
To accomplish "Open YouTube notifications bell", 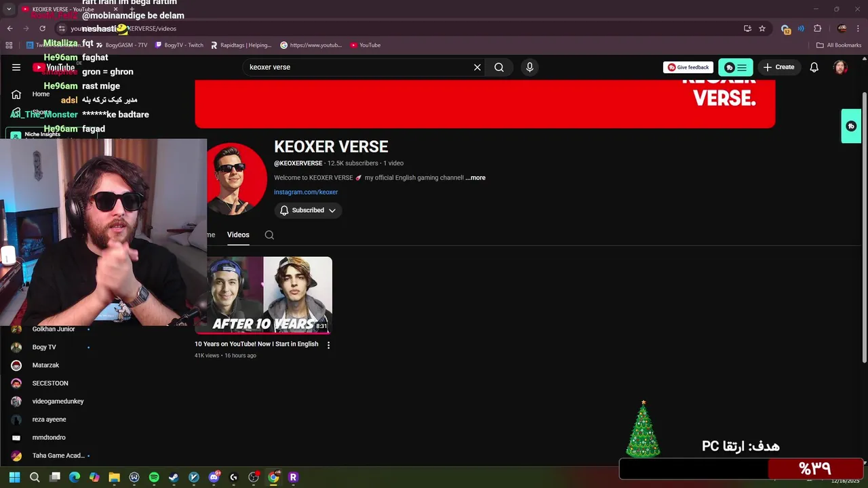I will 814,67.
